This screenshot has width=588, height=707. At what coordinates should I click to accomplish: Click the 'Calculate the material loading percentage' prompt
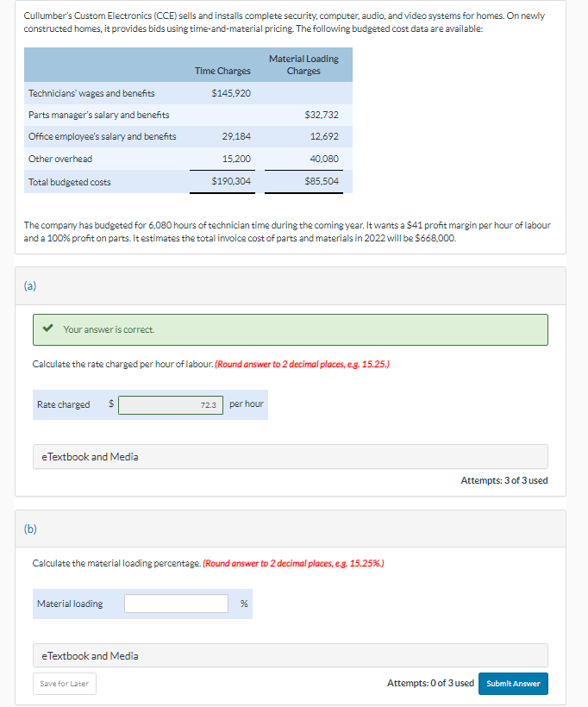tap(116, 564)
